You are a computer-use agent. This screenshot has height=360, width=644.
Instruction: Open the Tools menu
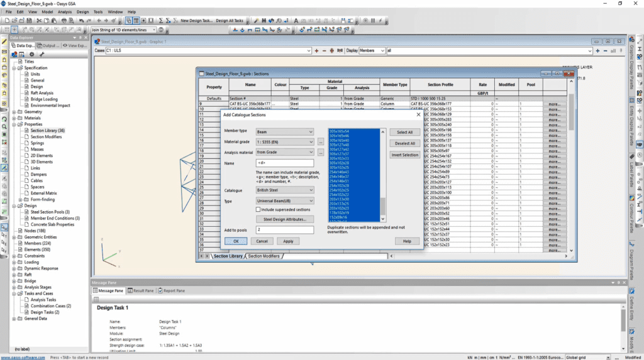98,12
